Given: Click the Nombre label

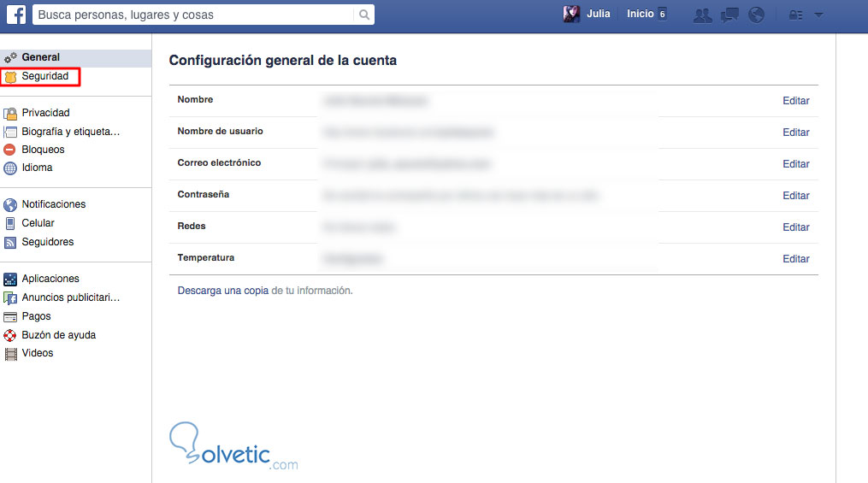Looking at the screenshot, I should point(195,99).
